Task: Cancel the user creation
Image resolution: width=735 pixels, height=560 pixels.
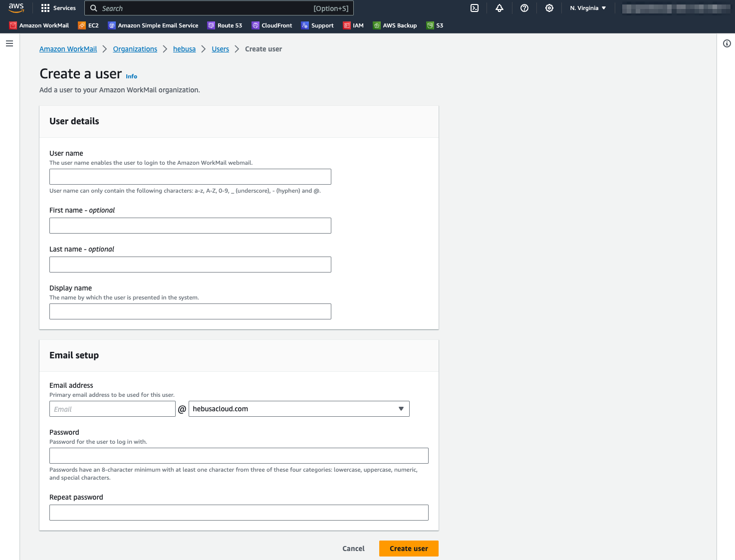Action: coord(353,549)
